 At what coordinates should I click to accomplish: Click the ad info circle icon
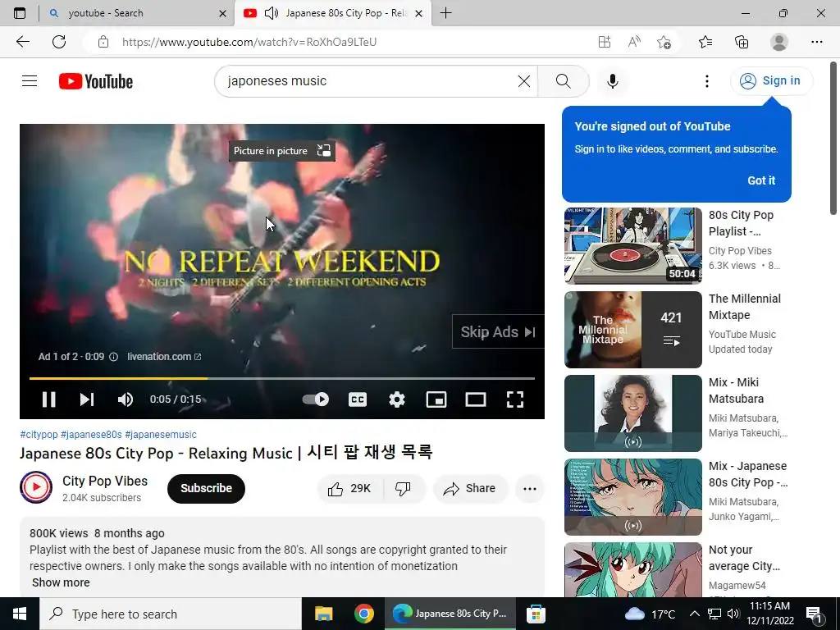click(113, 357)
